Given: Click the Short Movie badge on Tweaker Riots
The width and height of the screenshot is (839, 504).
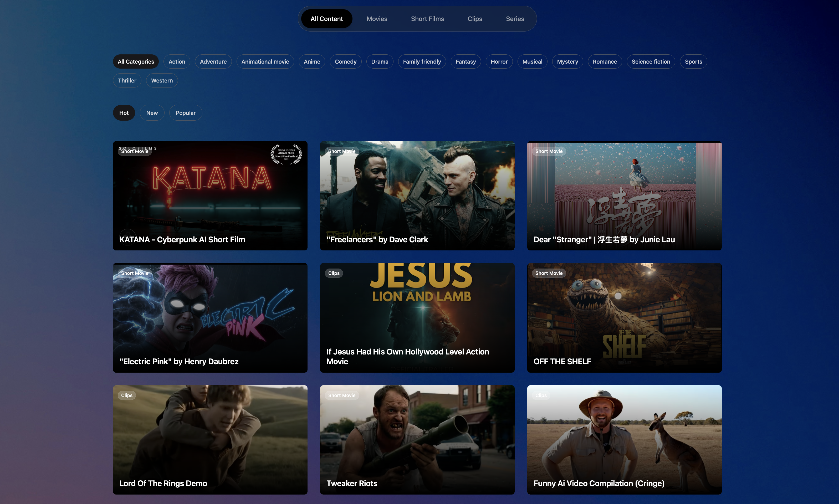Looking at the screenshot, I should [342, 395].
